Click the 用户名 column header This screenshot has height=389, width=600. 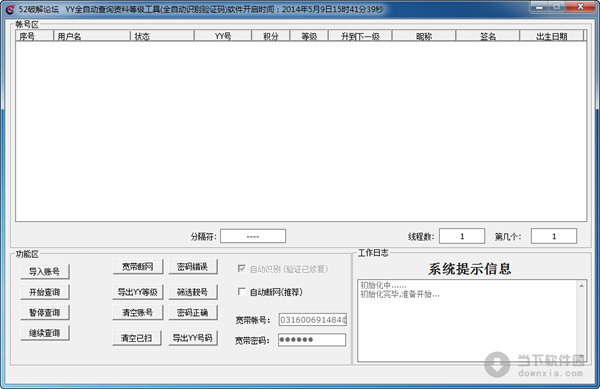(x=92, y=36)
